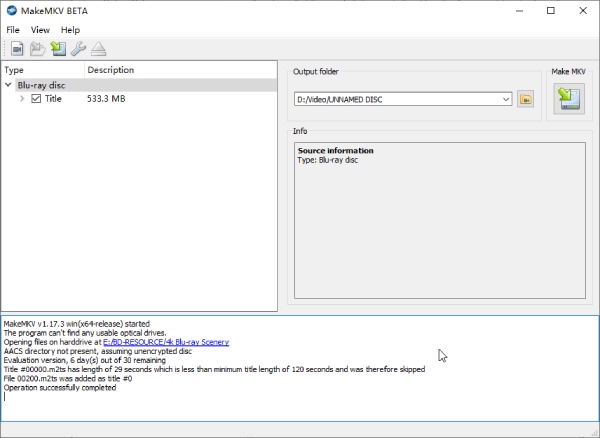Click 'MakeMKV v1.17.3 win(x64-release) started' log line
Viewport: 600px width, 438px height.
click(77, 324)
